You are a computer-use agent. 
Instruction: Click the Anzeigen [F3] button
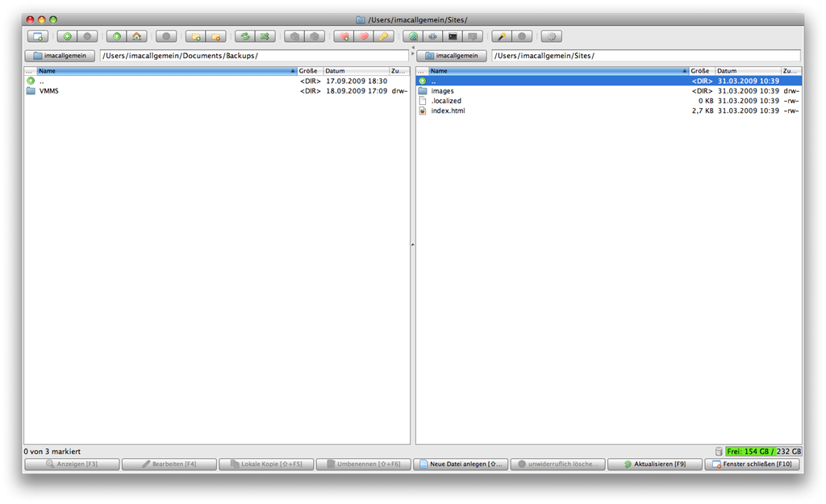click(72, 464)
